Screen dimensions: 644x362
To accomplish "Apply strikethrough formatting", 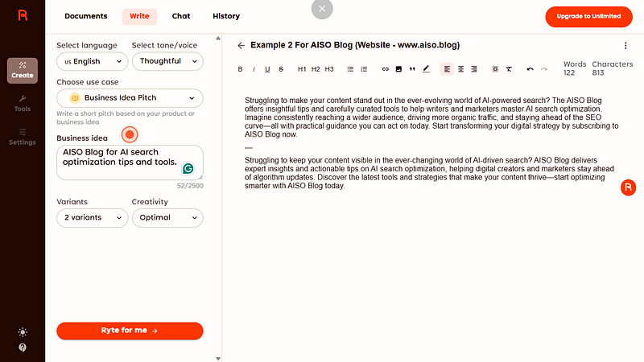I will (281, 69).
